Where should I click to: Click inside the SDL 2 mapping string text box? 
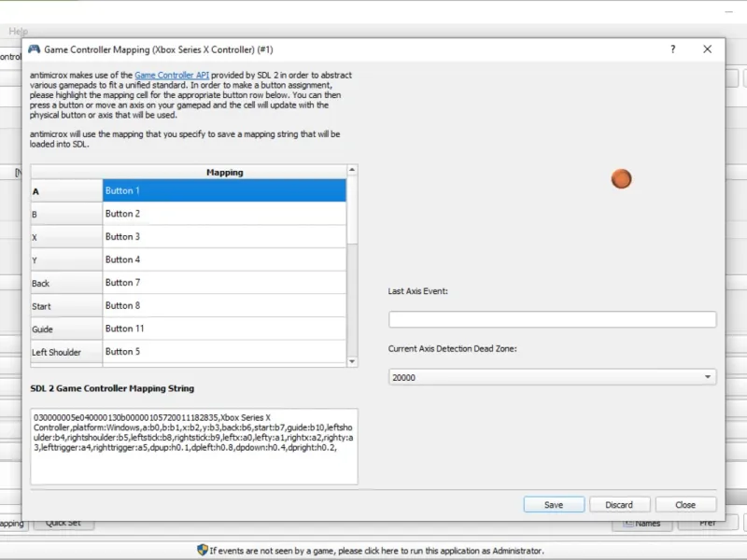194,446
